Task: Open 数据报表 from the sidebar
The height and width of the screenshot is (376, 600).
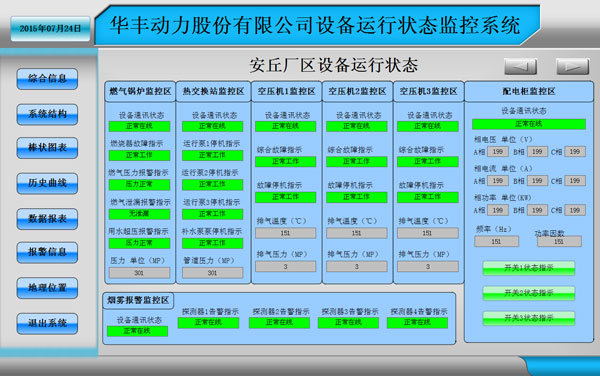Action: pyautogui.click(x=47, y=219)
